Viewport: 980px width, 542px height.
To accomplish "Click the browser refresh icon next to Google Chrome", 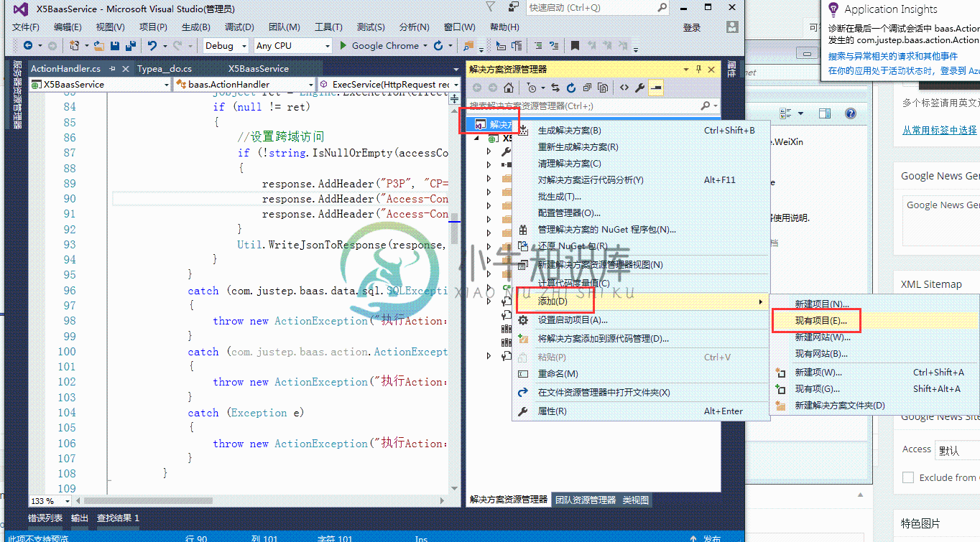I will (438, 45).
